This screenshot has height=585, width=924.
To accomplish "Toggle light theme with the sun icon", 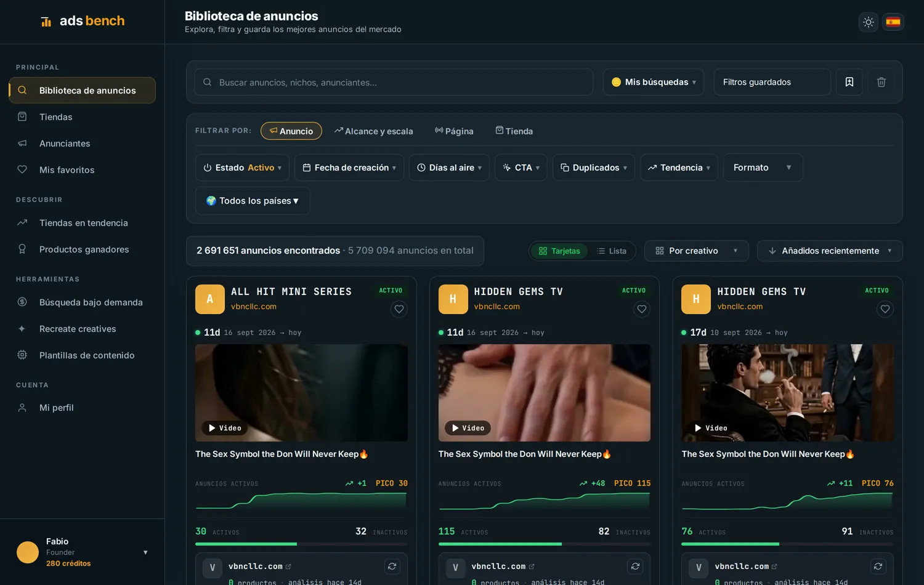I will [x=869, y=22].
